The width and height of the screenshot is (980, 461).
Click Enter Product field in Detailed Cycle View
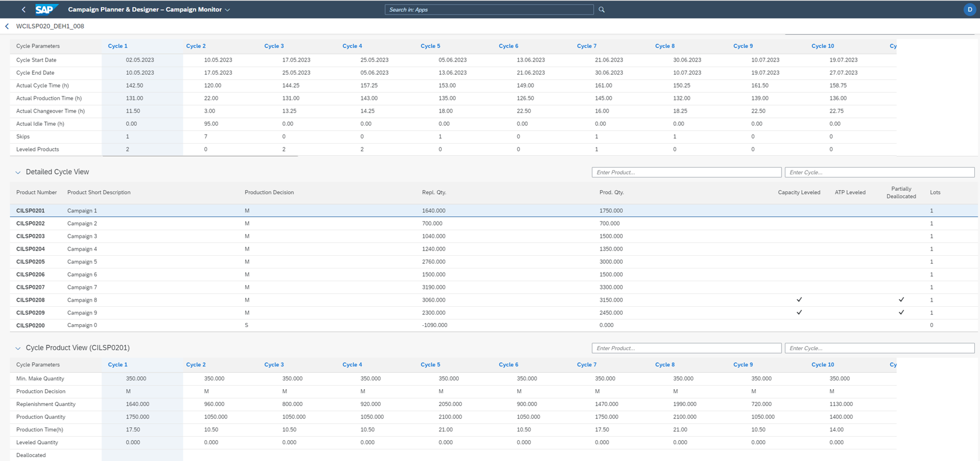pyautogui.click(x=687, y=172)
